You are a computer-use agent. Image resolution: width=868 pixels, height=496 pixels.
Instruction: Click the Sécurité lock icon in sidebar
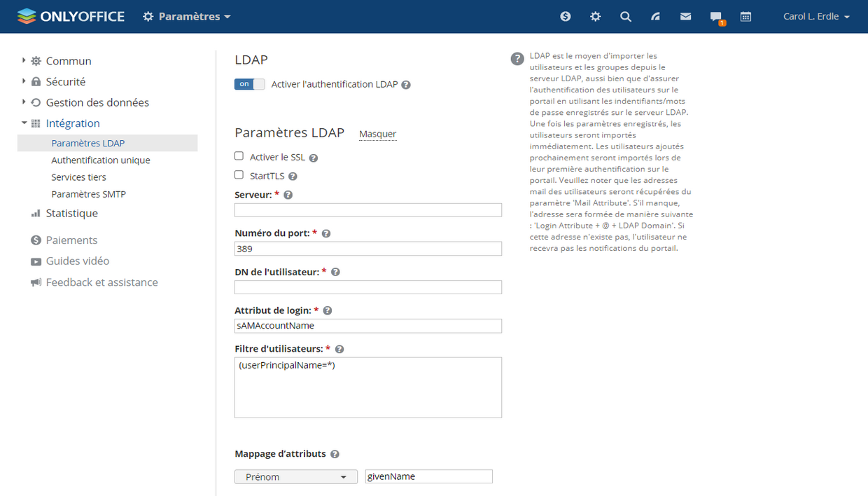point(36,82)
